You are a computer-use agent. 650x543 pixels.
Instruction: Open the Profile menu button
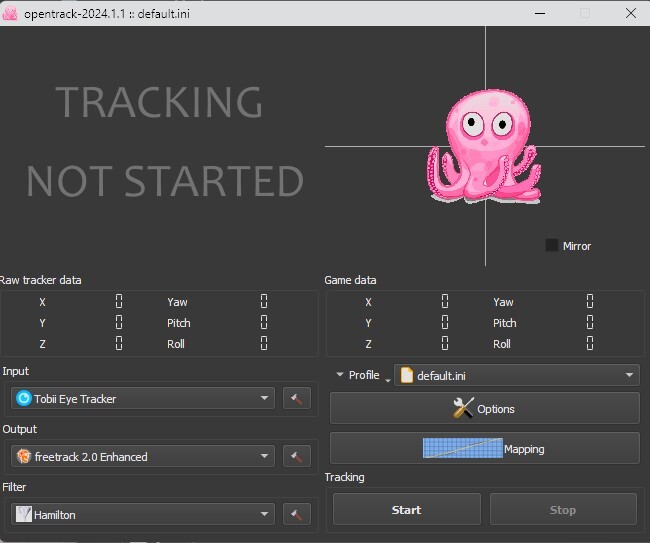point(363,375)
